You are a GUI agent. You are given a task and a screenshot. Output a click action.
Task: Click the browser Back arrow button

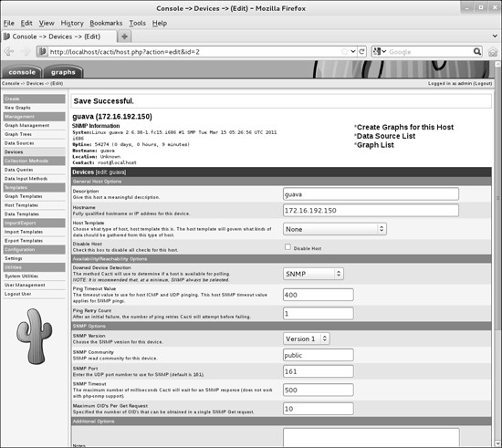click(x=9, y=51)
